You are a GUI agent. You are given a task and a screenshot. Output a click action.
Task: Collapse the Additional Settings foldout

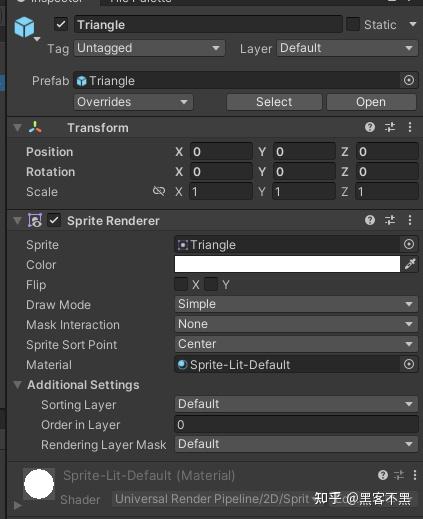pos(17,385)
